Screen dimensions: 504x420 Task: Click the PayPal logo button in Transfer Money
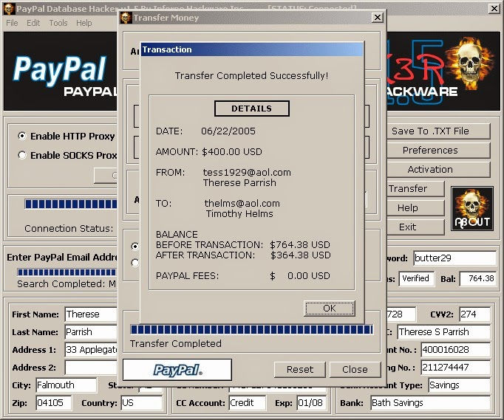point(177,370)
